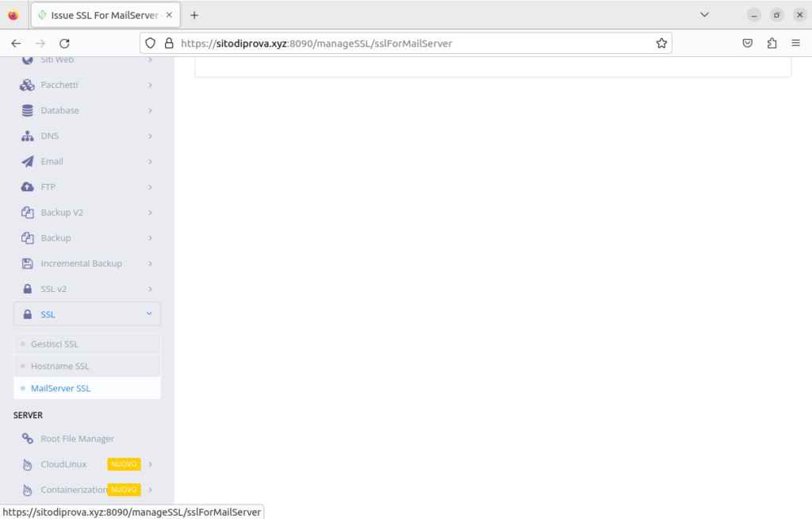Viewport: 812px width, 519px height.
Task: Bookmark this page with the star icon
Action: 661,44
